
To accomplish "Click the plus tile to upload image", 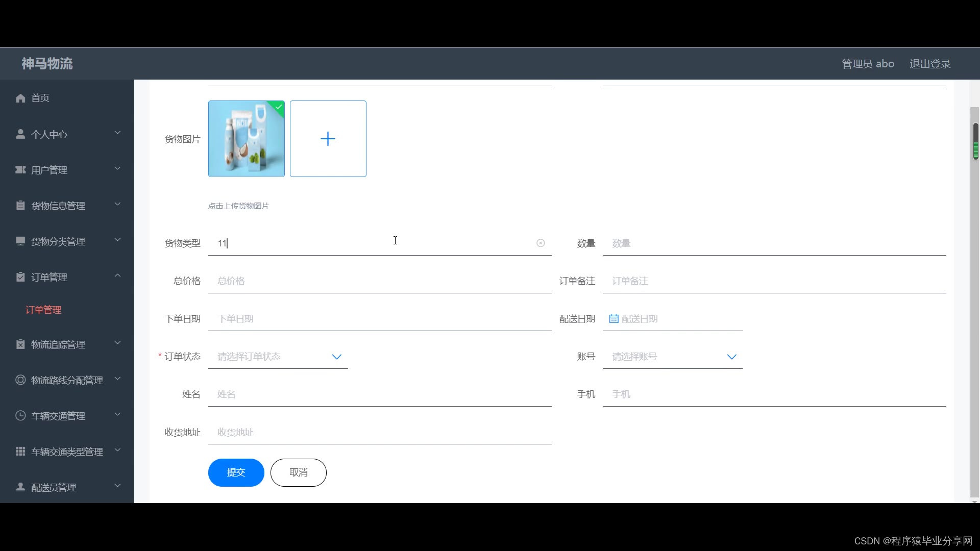I will pyautogui.click(x=328, y=139).
